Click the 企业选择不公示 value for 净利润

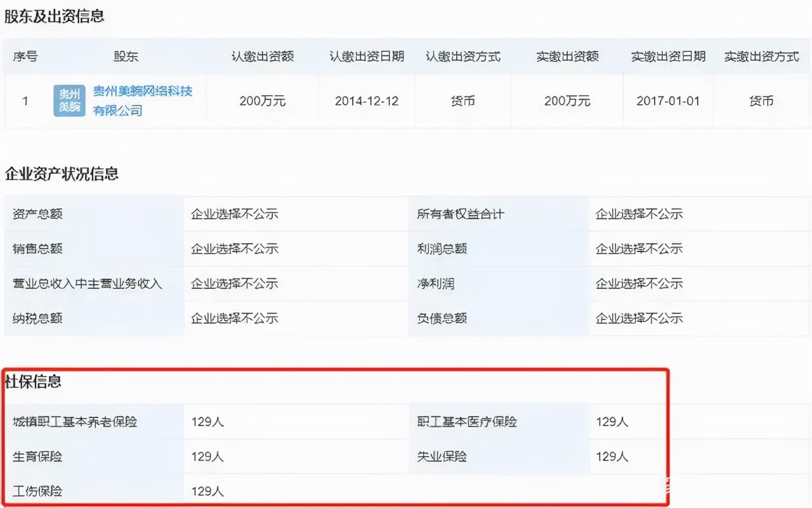(639, 284)
